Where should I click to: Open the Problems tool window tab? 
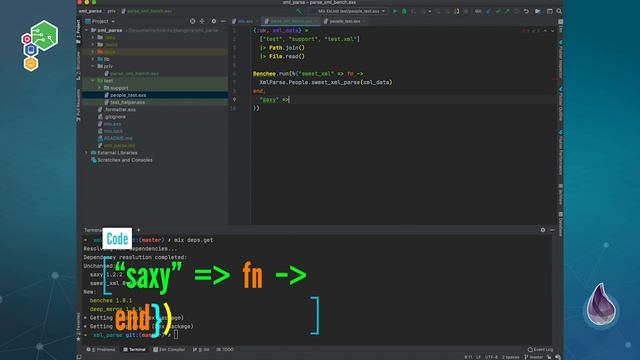coord(101,350)
